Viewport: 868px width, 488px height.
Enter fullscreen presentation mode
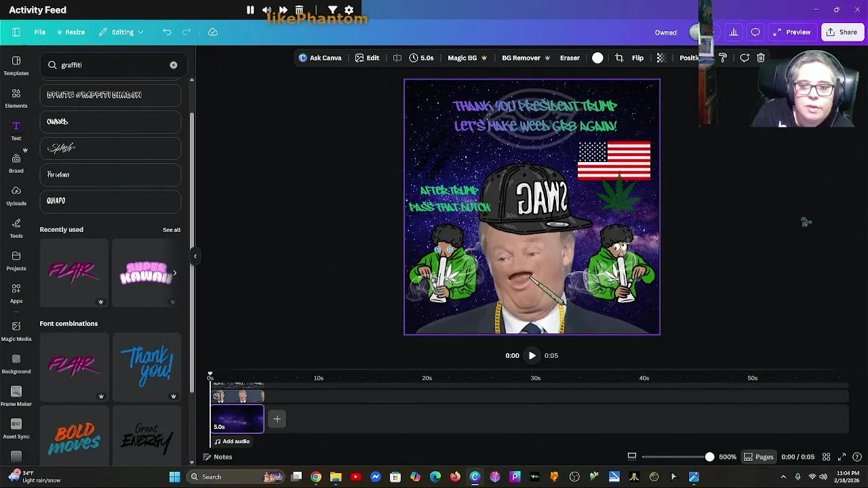point(842,457)
